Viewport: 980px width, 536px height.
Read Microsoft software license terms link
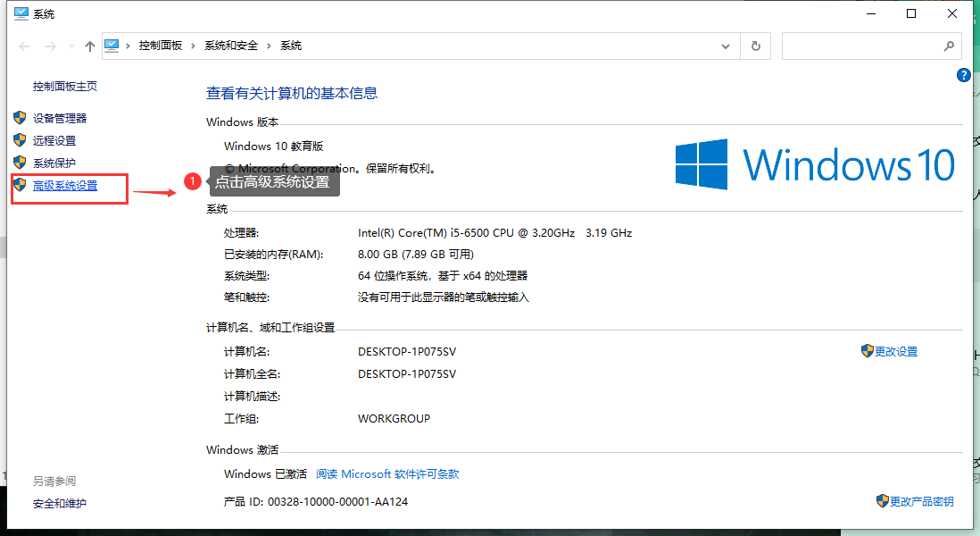coord(387,474)
